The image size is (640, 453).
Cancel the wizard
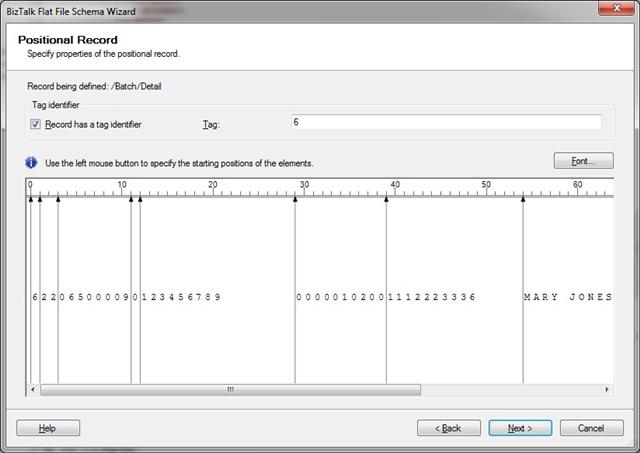(x=591, y=428)
